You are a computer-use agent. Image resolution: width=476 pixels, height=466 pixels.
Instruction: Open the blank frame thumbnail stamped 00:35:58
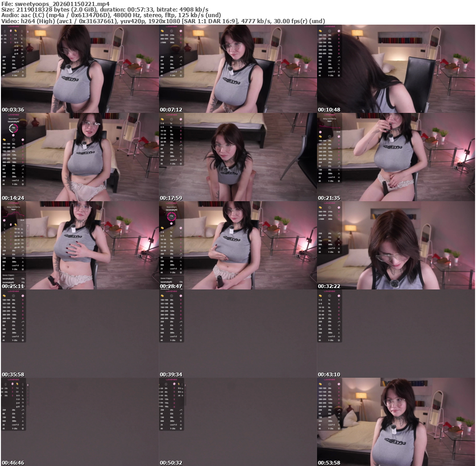pos(80,334)
